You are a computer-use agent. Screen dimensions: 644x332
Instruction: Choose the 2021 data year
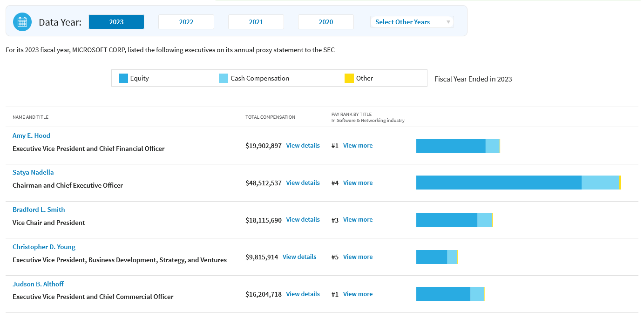tap(256, 22)
